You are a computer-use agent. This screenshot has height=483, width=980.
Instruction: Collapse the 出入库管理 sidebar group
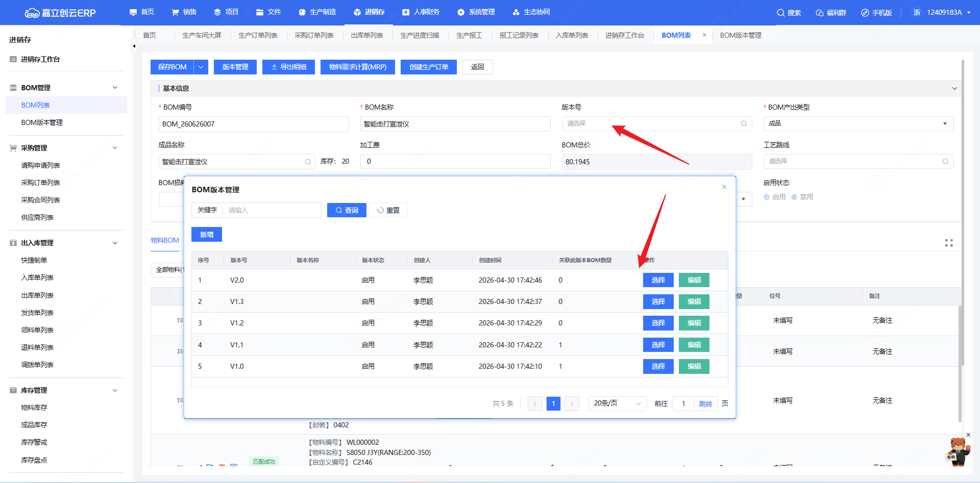pos(115,243)
